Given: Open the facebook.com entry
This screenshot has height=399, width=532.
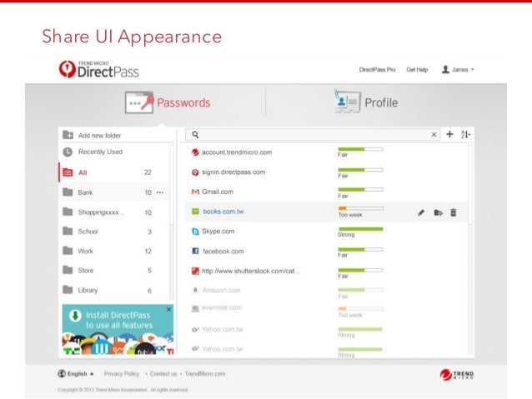Looking at the screenshot, I should (x=223, y=252).
